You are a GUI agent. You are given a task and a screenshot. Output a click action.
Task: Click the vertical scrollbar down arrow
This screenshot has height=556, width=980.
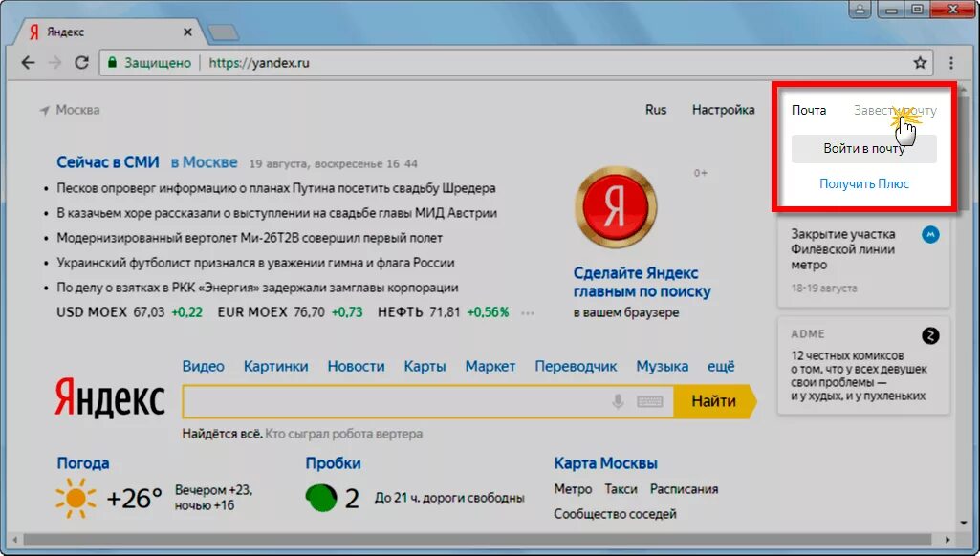point(964,523)
